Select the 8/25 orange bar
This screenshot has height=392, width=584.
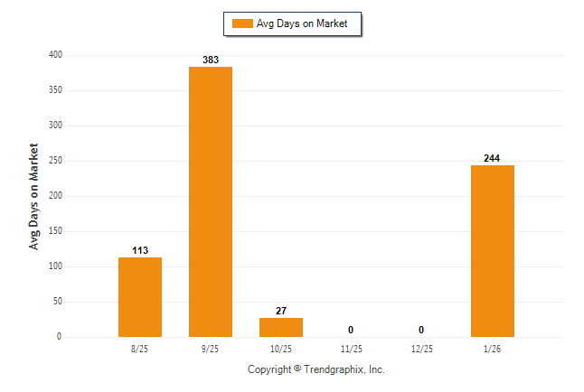pos(140,297)
